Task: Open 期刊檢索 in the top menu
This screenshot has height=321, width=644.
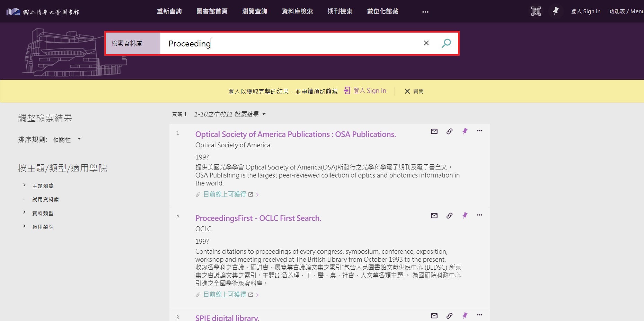Action: pyautogui.click(x=340, y=11)
